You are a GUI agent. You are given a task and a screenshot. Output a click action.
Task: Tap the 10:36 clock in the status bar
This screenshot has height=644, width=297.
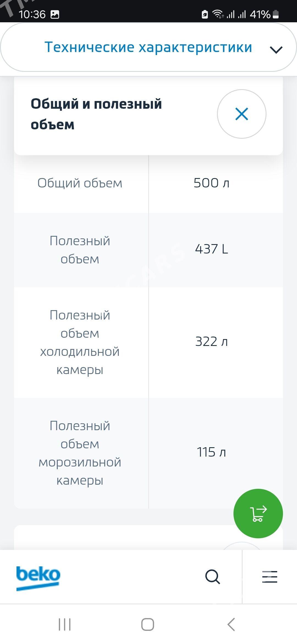pyautogui.click(x=32, y=14)
